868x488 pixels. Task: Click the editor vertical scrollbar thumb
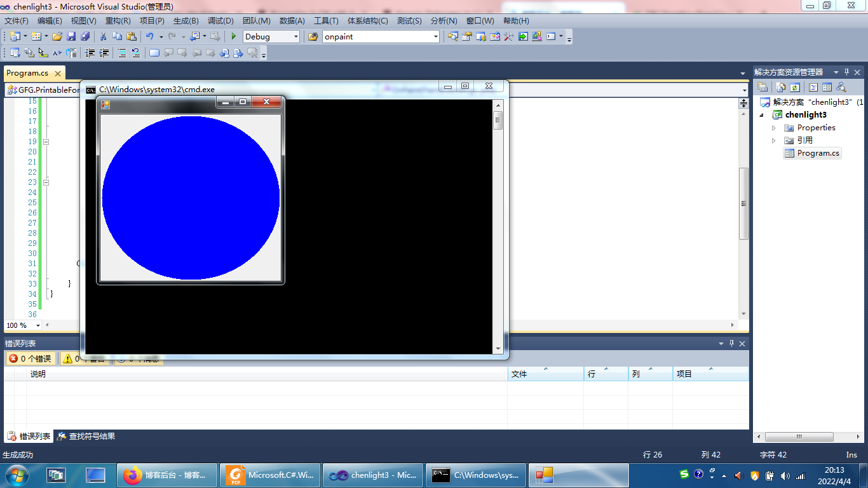(x=744, y=204)
